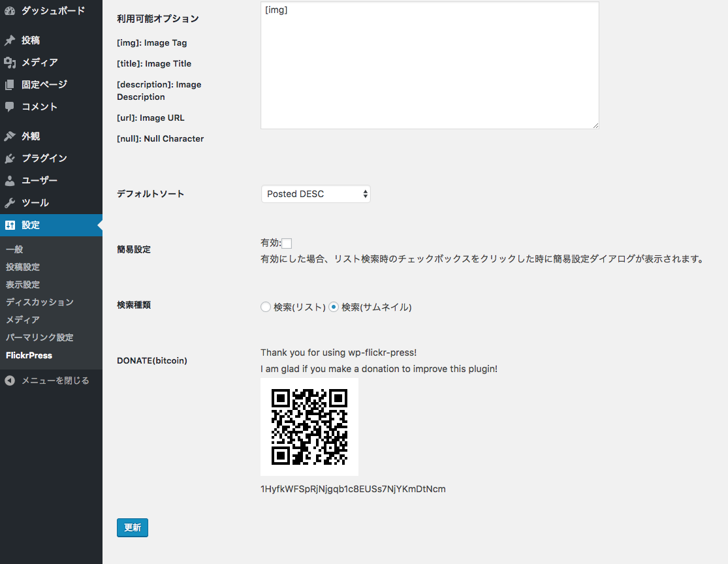Click the '[img]: Image Tag' option text
Screen dimensions: 728x564
pyautogui.click(x=152, y=42)
